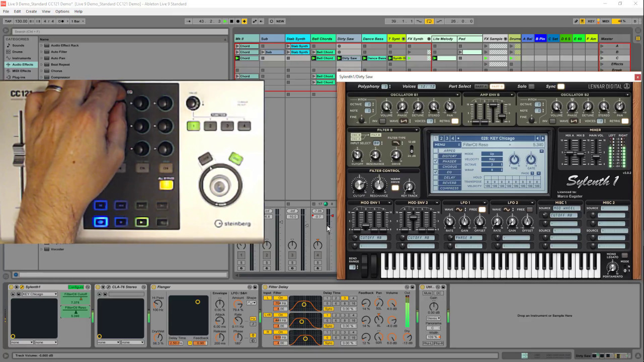644x362 pixels.
Task: Close the Sylenth1/Dirty Saw plugin window
Action: [637, 77]
